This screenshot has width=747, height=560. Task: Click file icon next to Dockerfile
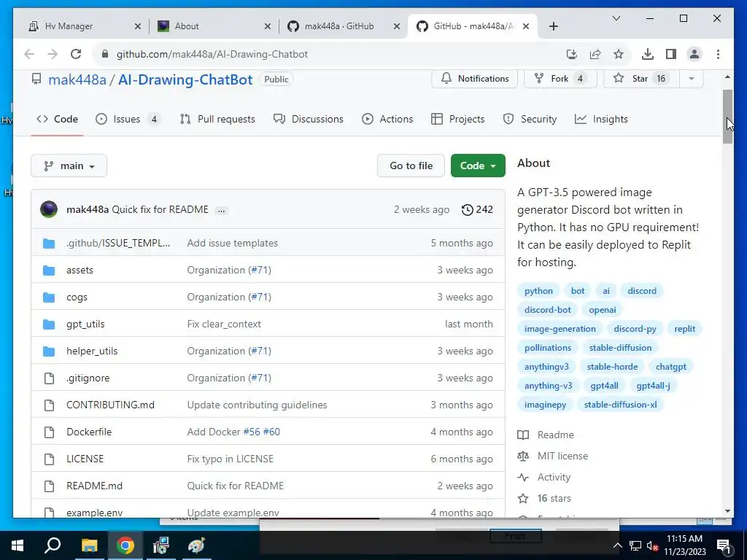[49, 432]
